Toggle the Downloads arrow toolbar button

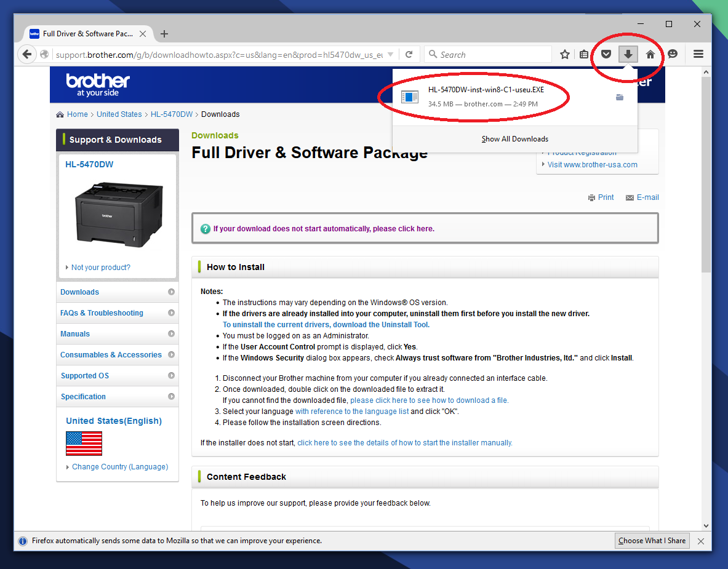click(x=628, y=54)
